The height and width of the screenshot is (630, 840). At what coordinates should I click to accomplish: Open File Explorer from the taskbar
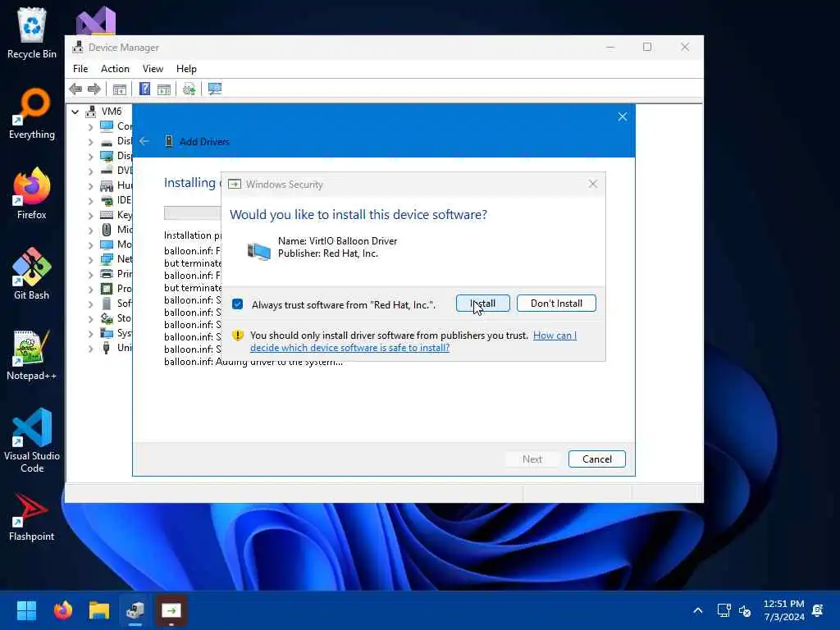[x=99, y=610]
